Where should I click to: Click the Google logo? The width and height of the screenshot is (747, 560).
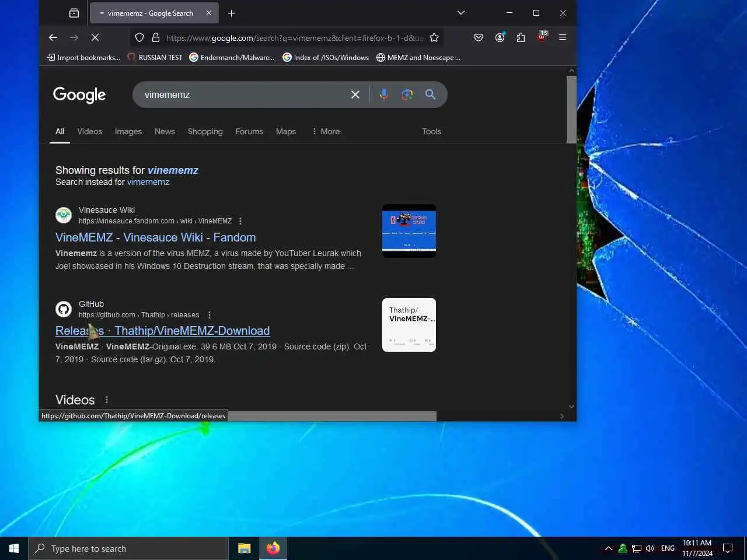79,94
